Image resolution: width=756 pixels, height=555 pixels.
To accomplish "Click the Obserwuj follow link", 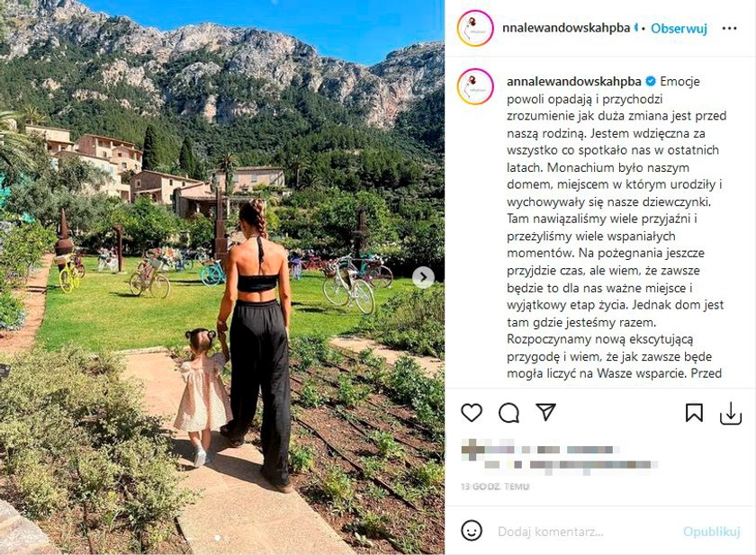I will (679, 29).
